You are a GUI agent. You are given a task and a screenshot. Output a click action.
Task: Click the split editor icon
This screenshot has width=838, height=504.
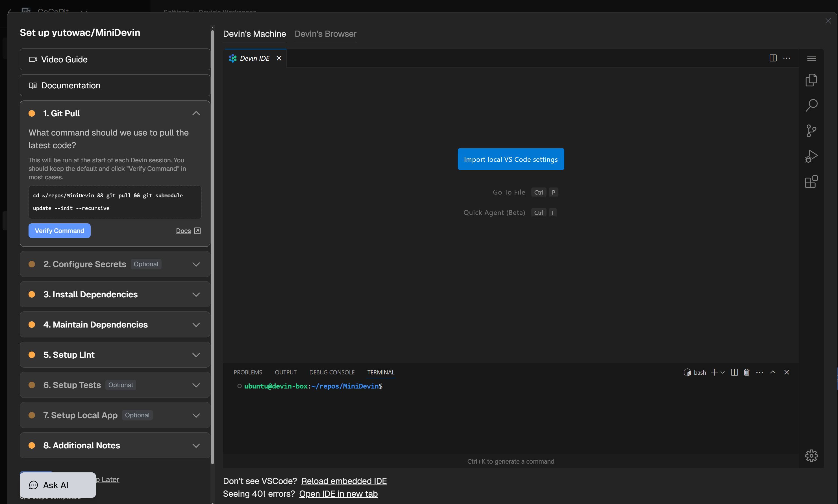tap(773, 58)
